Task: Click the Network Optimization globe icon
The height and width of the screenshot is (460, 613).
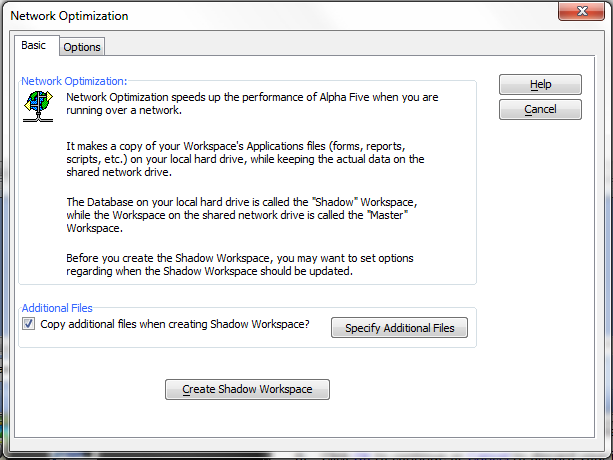Action: 38,106
